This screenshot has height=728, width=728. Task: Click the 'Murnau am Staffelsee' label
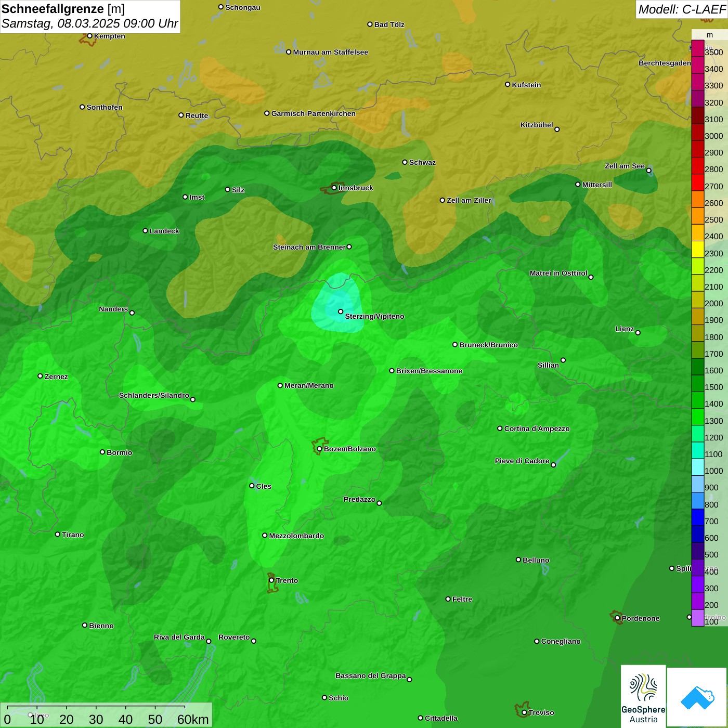click(330, 52)
